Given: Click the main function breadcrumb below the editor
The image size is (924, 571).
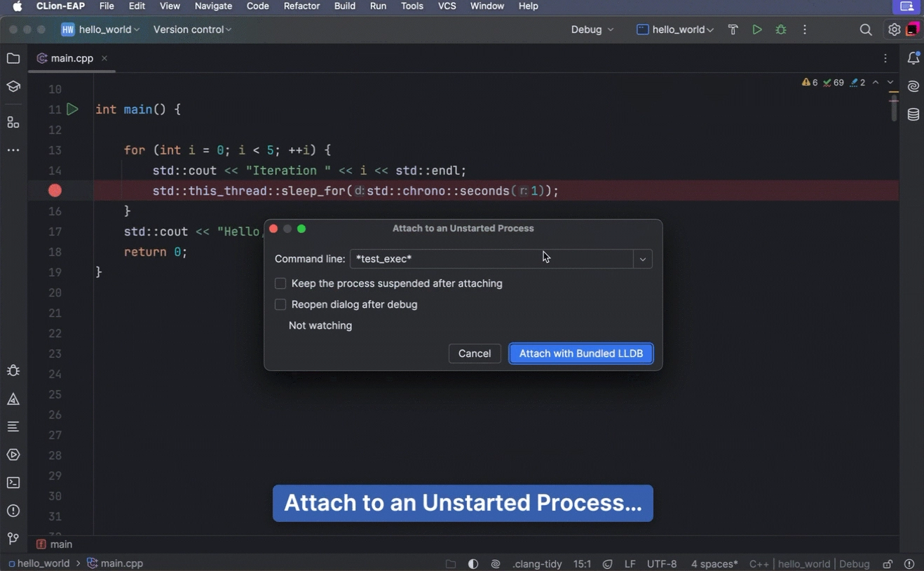Looking at the screenshot, I should (x=55, y=544).
